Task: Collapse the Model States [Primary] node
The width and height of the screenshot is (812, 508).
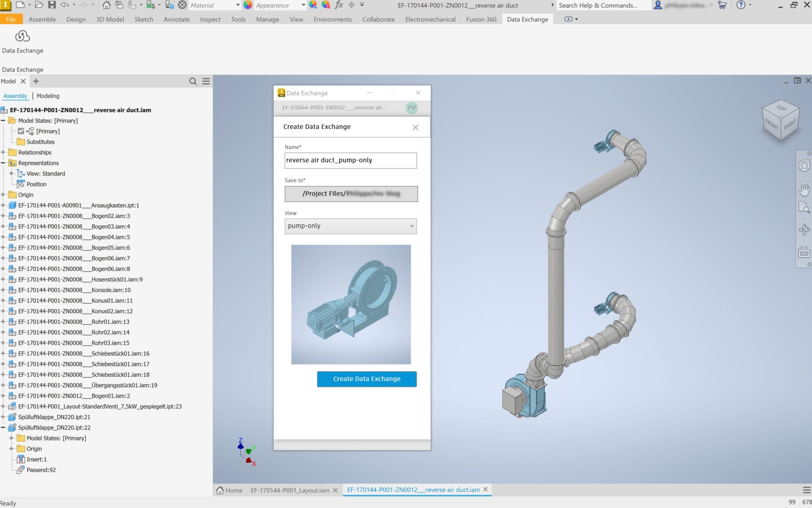Action: (x=3, y=121)
